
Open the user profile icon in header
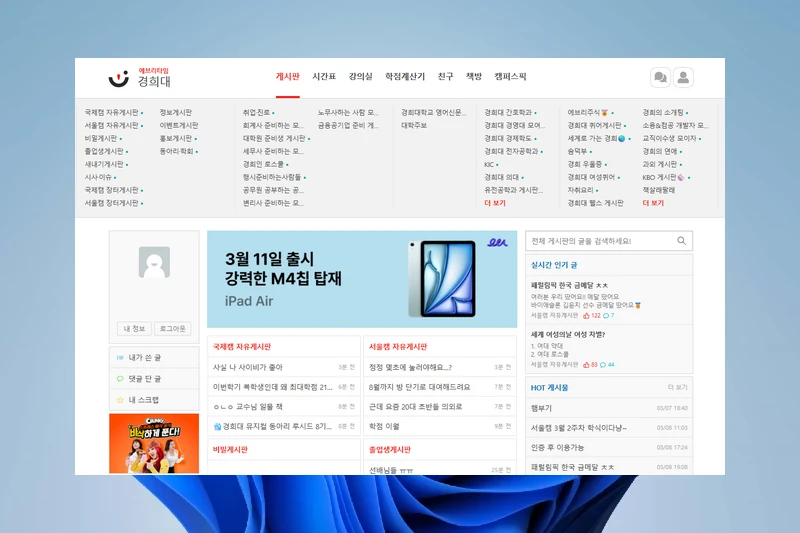tap(683, 78)
